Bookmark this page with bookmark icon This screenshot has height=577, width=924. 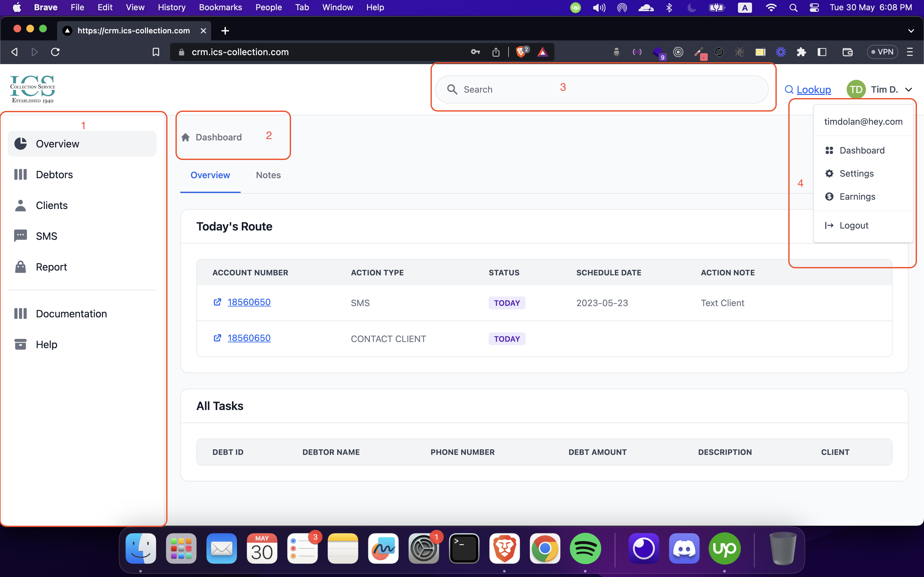pos(156,52)
